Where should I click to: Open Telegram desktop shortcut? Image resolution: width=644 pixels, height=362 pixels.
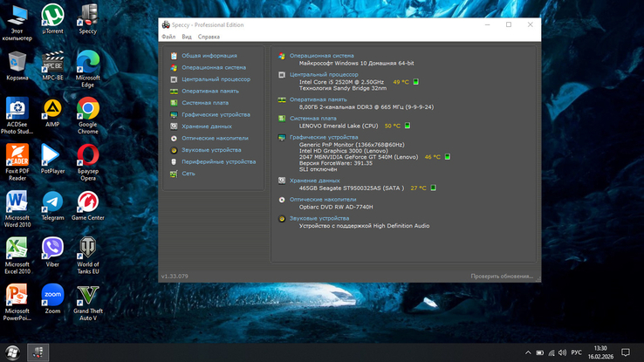click(52, 206)
